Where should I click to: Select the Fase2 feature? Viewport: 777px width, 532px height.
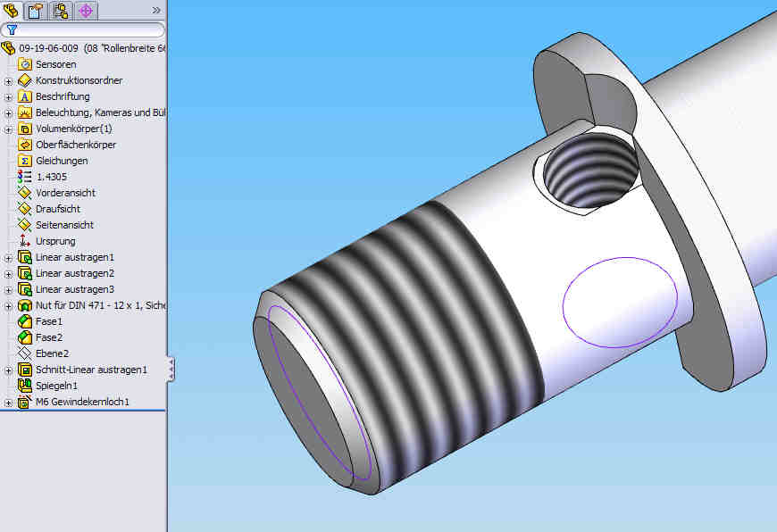49,337
